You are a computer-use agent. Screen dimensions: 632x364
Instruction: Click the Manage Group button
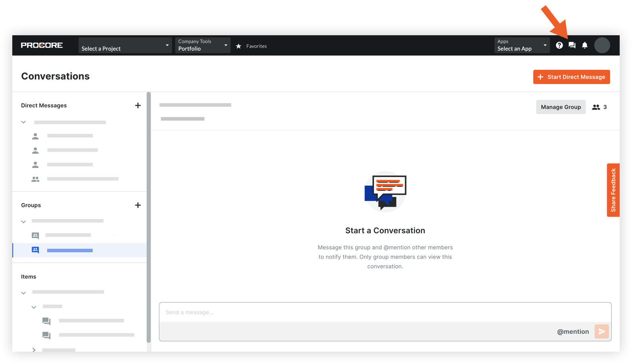(561, 107)
